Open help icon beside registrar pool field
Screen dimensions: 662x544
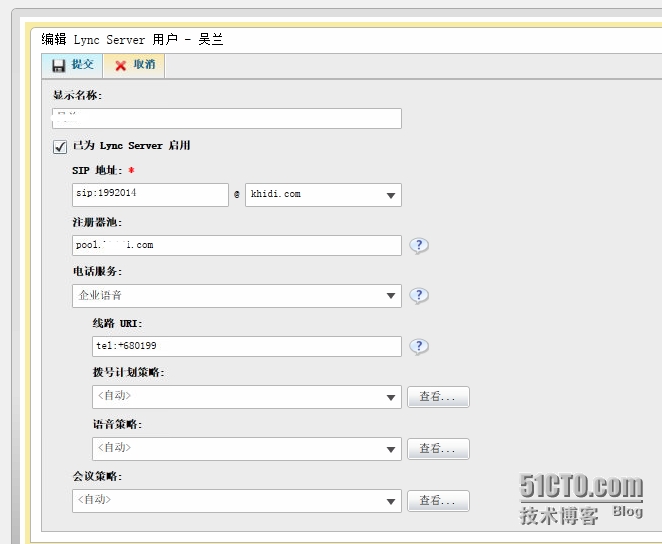[x=419, y=245]
